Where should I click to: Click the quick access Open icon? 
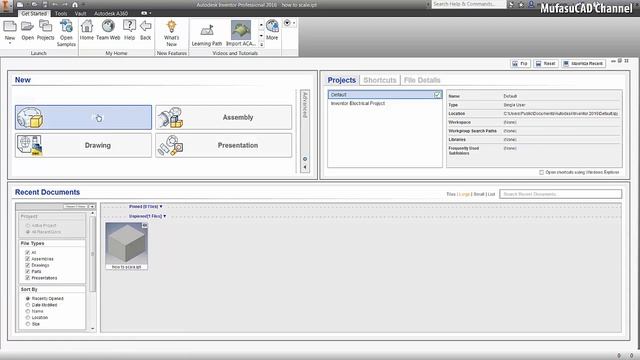click(34, 5)
